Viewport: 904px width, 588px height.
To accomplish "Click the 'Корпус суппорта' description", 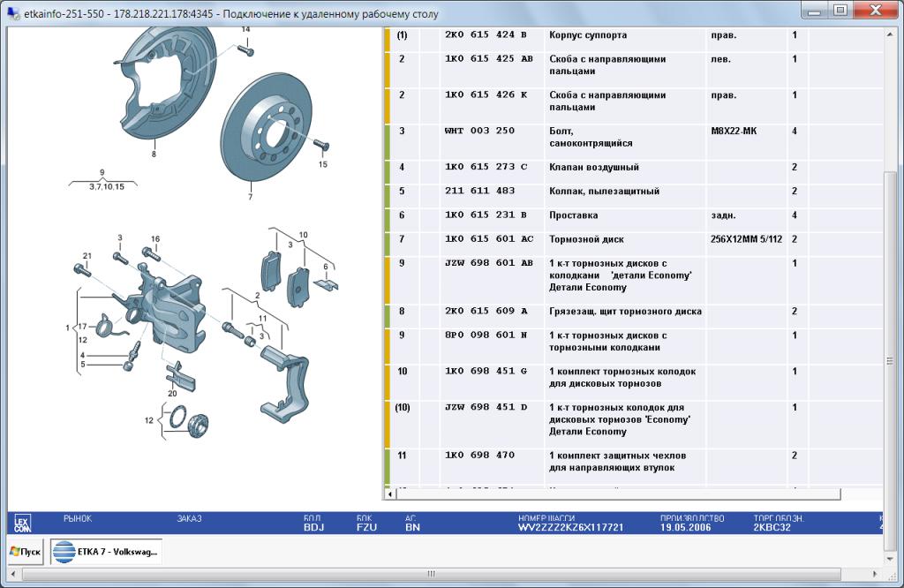I will click(587, 34).
